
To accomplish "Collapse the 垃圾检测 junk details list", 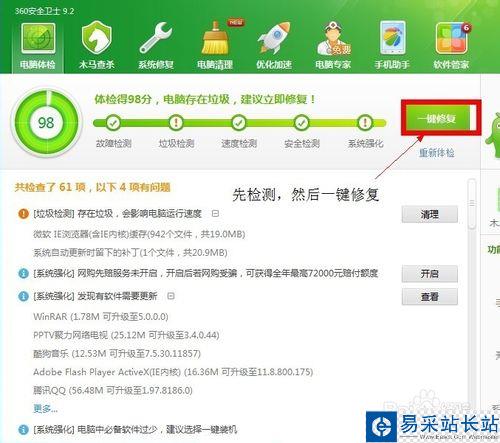I will (x=215, y=213).
